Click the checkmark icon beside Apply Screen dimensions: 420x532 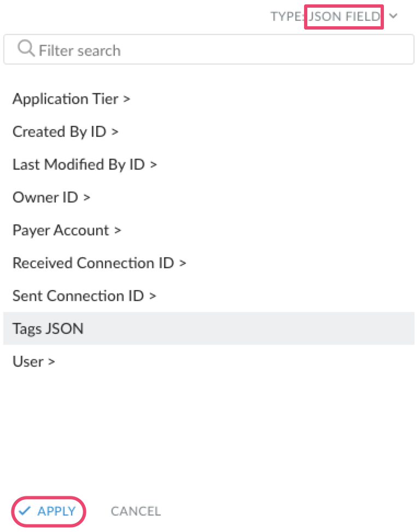[25, 511]
